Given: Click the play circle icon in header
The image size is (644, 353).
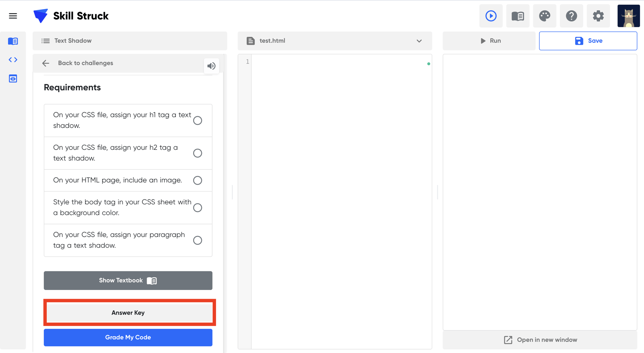Looking at the screenshot, I should coord(491,16).
